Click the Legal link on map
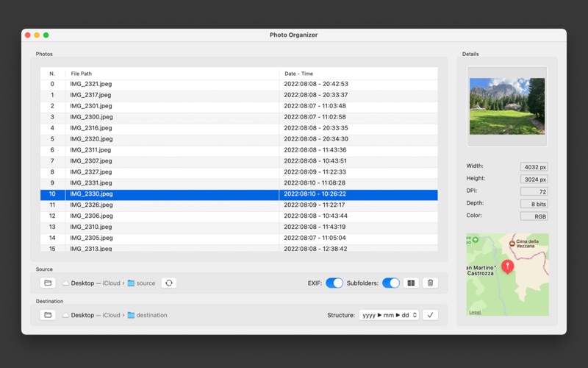 pos(475,312)
